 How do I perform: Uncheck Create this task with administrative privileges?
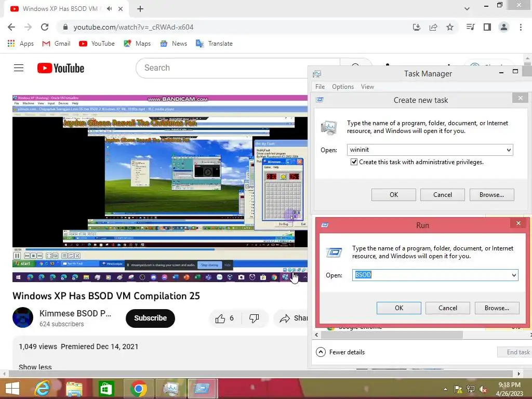pyautogui.click(x=354, y=162)
